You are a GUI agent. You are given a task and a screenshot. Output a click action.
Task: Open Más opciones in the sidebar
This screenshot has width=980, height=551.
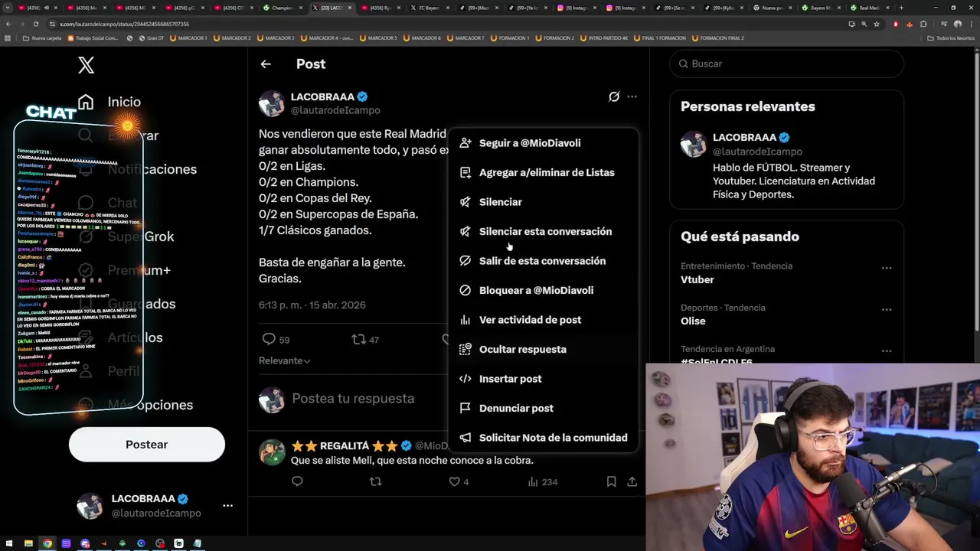(x=150, y=405)
